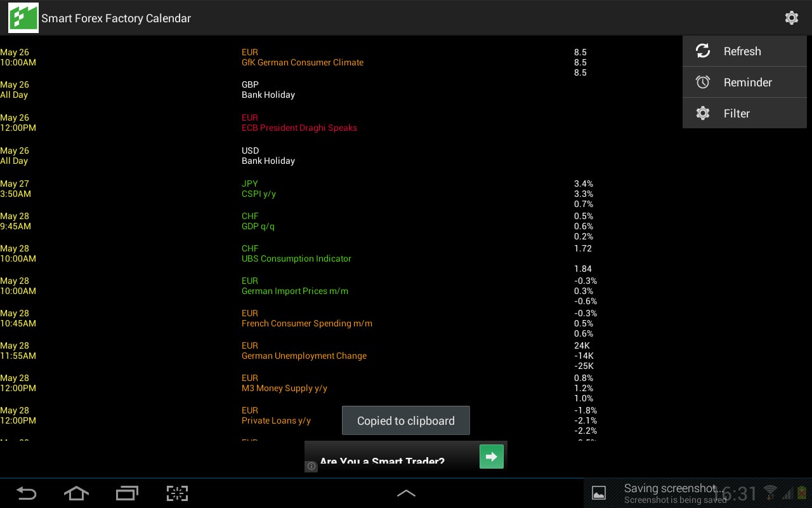Viewport: 812px width, 508px height.
Task: Select 'M3 Money Supply y/y' event
Action: [284, 388]
